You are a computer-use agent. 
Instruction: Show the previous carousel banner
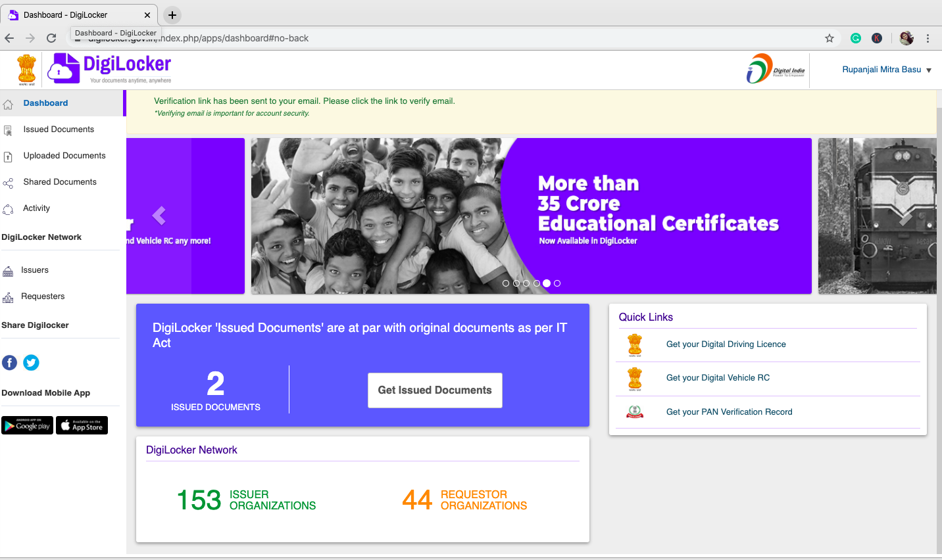click(x=159, y=216)
